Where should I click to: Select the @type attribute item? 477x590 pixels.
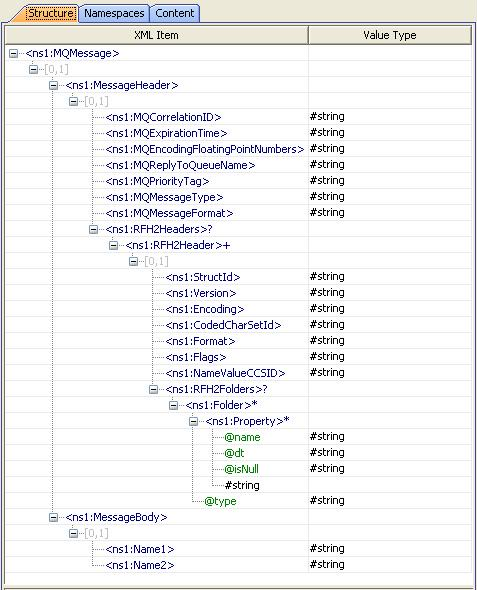pyautogui.click(x=220, y=501)
